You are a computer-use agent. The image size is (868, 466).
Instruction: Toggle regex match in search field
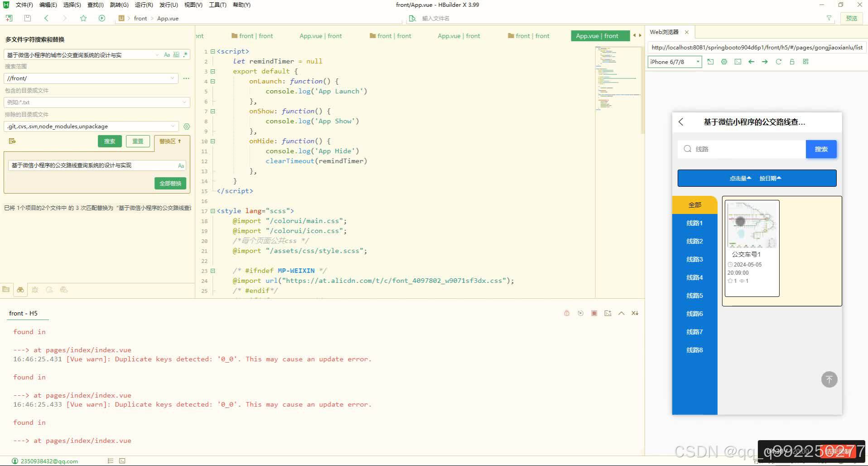[185, 55]
